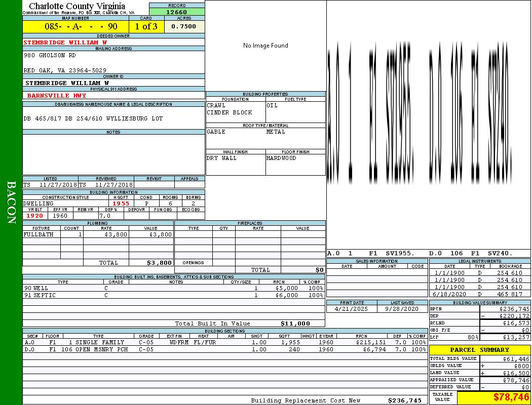Viewport: 532px width, 405px height.
Task: Click Building Replacement Cost New $236,745
Action: (x=405, y=400)
